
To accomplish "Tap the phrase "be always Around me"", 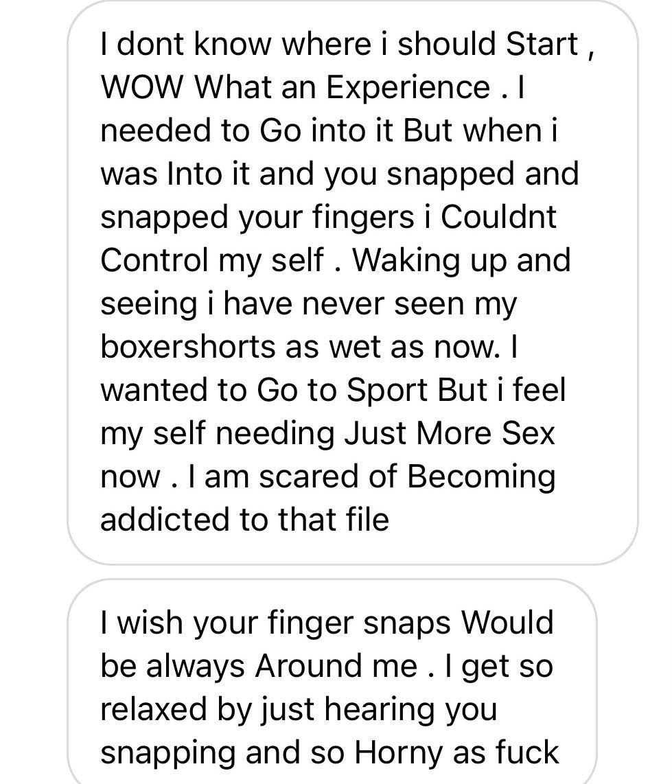I will point(258,666).
